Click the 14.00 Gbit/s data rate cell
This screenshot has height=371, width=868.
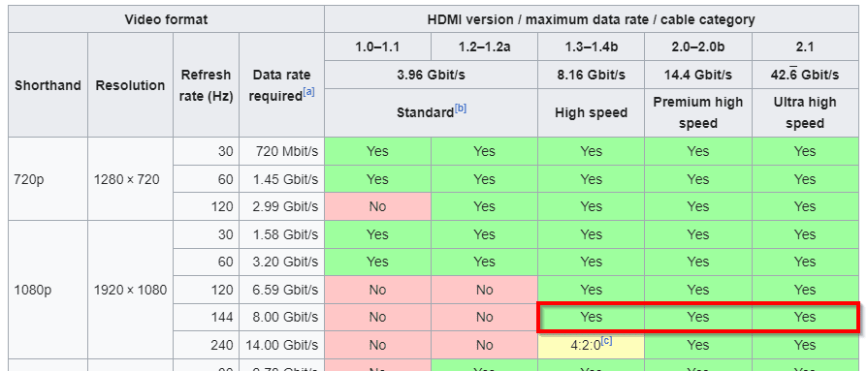[x=281, y=345]
